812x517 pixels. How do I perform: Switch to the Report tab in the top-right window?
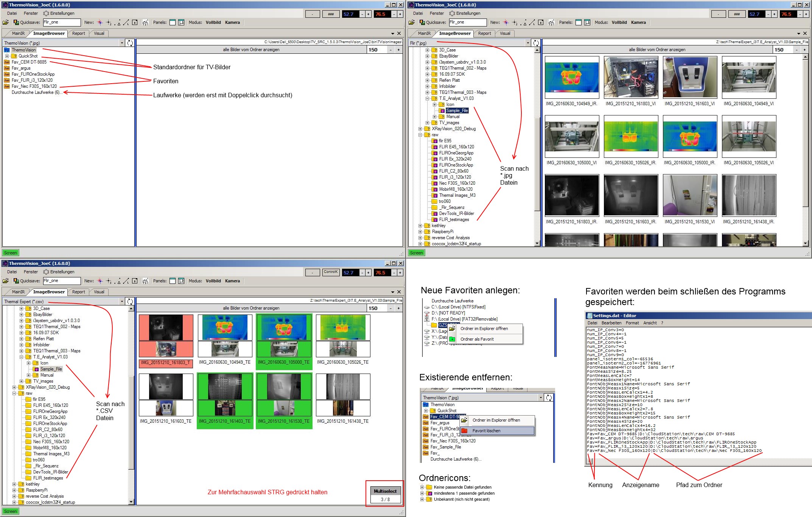(x=484, y=33)
